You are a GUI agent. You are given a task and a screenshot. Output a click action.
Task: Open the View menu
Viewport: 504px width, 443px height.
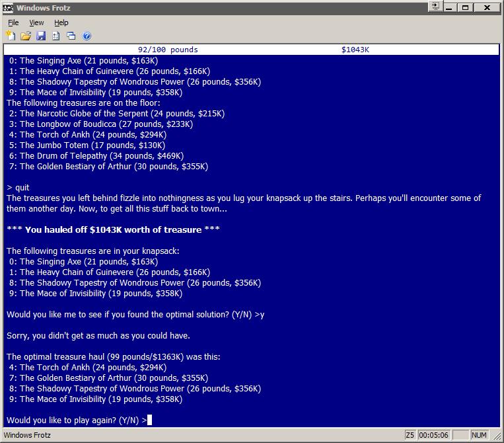point(36,22)
